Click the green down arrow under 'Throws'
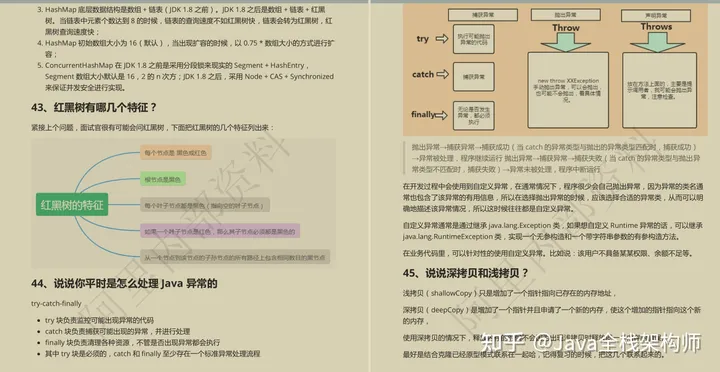Image resolution: width=720 pixels, height=372 pixels. (658, 42)
